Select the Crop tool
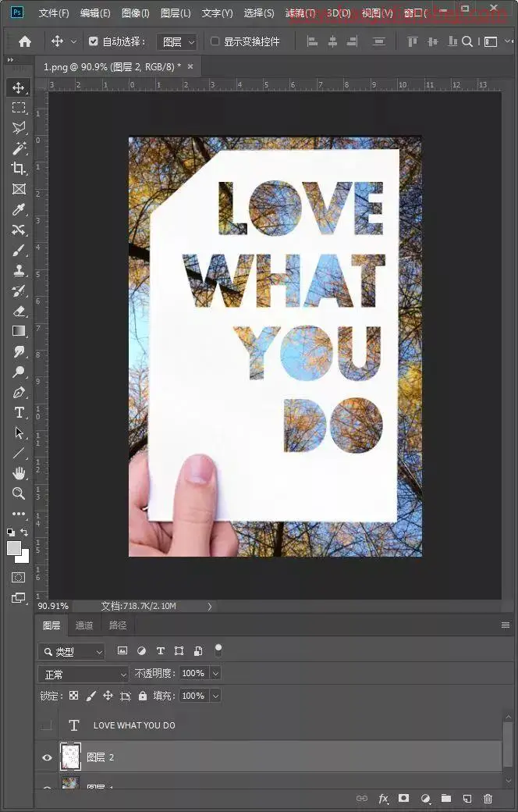The height and width of the screenshot is (812, 518). [x=19, y=169]
